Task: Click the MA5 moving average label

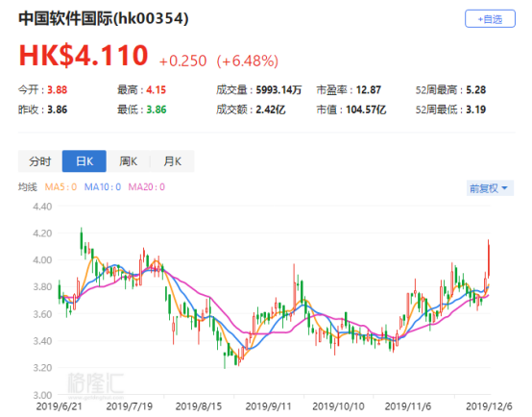Action: [60, 187]
